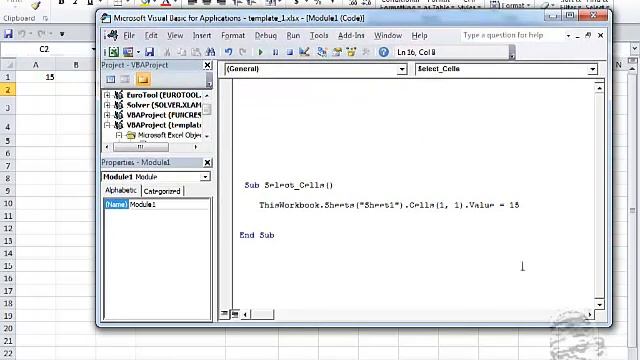640x360 pixels.
Task: Click the code window scroll down arrow
Action: [599, 304]
